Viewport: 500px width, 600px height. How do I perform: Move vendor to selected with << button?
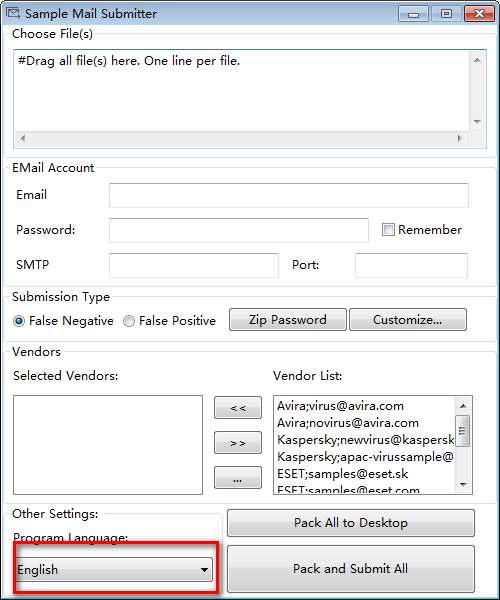238,408
